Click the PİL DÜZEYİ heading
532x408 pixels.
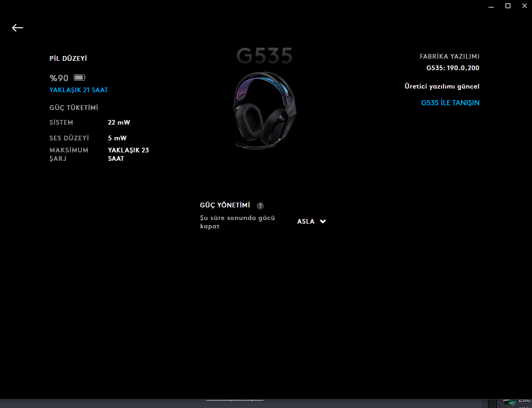(68, 58)
